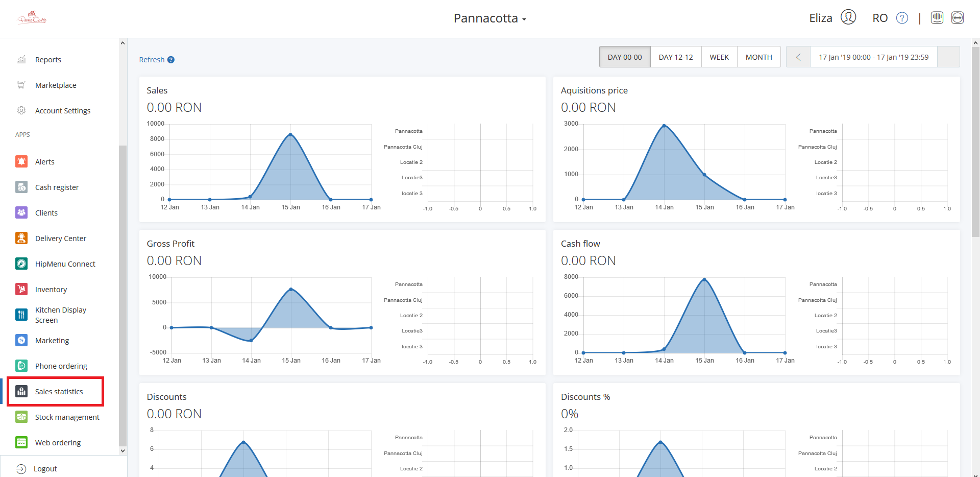Click the Intercom chat icon in header

(937, 18)
